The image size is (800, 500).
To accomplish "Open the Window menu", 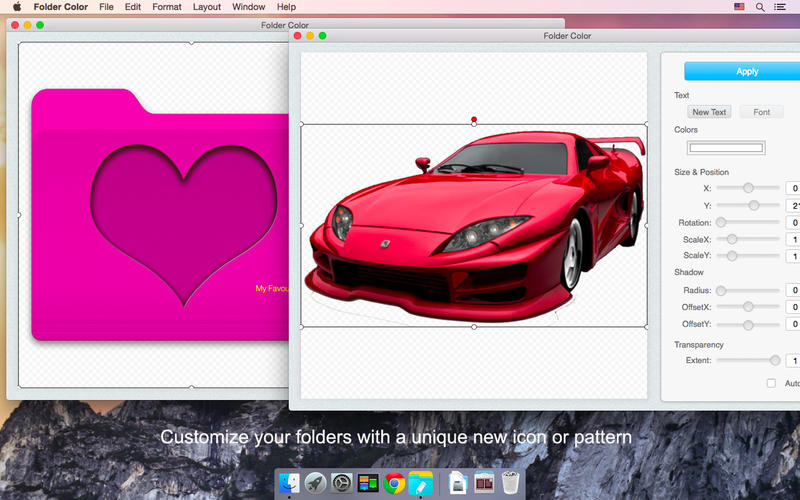I will click(248, 7).
